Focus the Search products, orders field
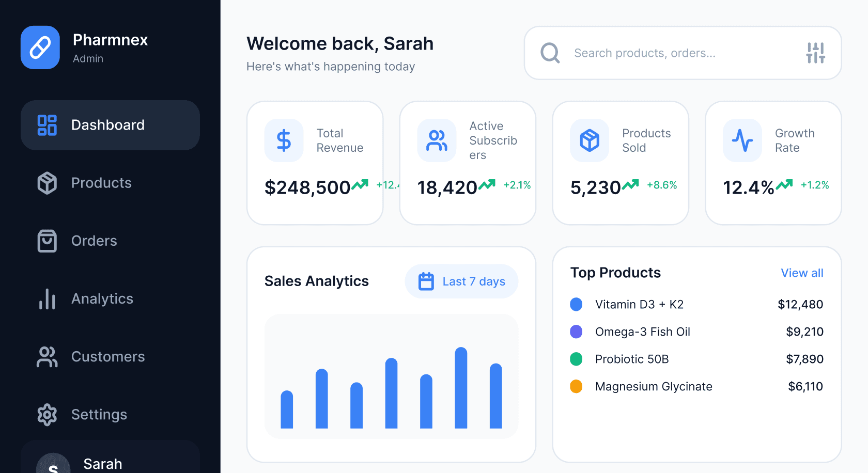This screenshot has width=868, height=473. coord(683,53)
